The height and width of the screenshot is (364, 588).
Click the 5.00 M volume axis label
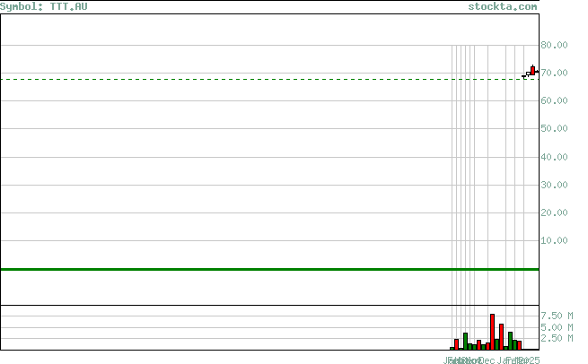point(557,327)
